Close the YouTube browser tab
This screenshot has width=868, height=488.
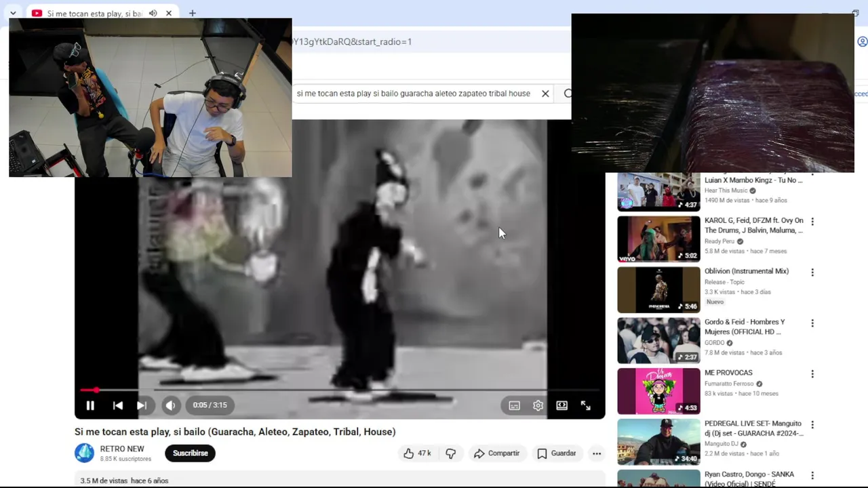169,14
